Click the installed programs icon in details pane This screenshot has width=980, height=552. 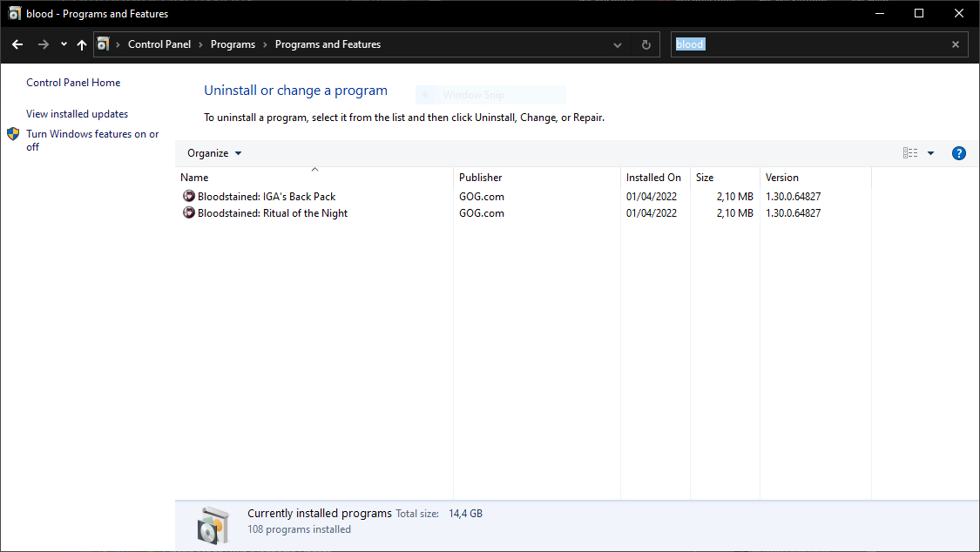click(213, 525)
